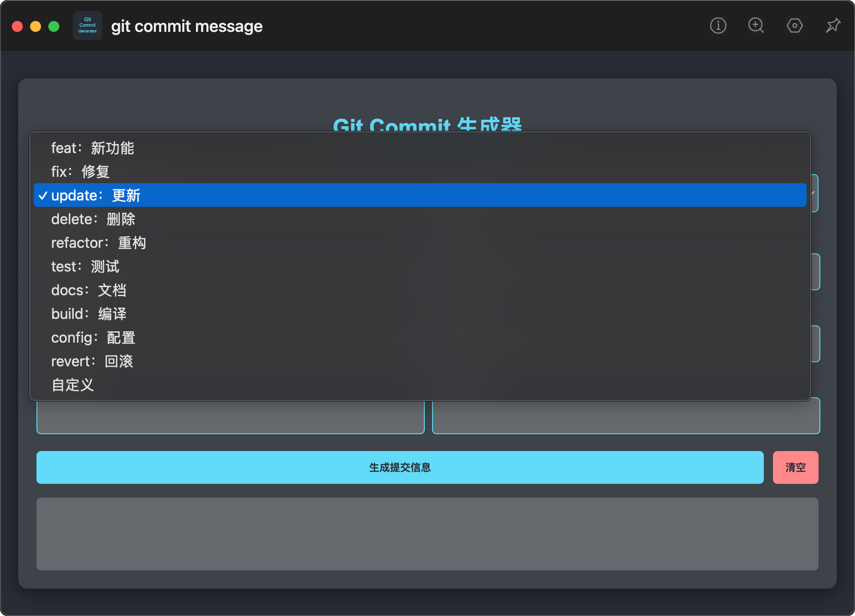Choose refactor: 重构 option
Viewport: 855px width, 616px height.
[420, 242]
